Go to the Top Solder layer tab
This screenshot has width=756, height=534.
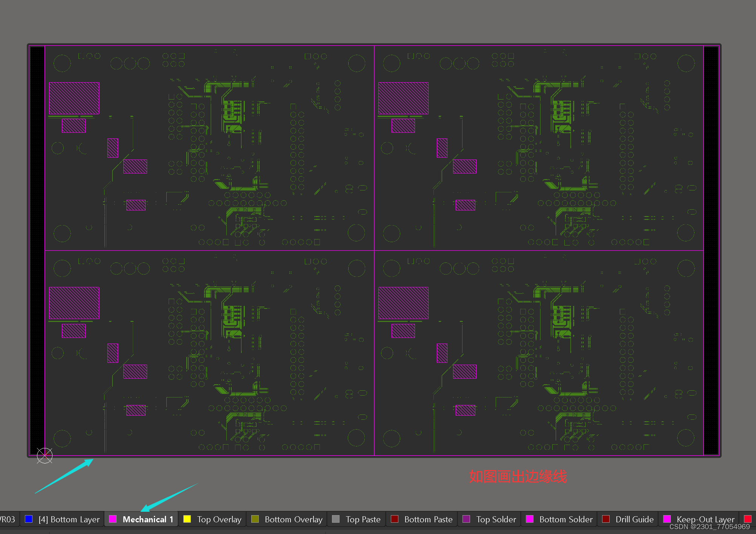496,519
